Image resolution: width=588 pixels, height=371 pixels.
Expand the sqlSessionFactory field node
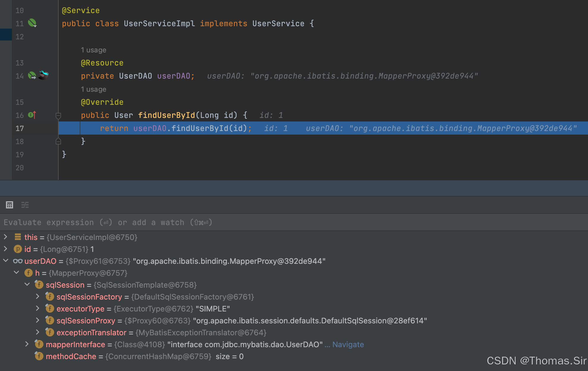37,297
